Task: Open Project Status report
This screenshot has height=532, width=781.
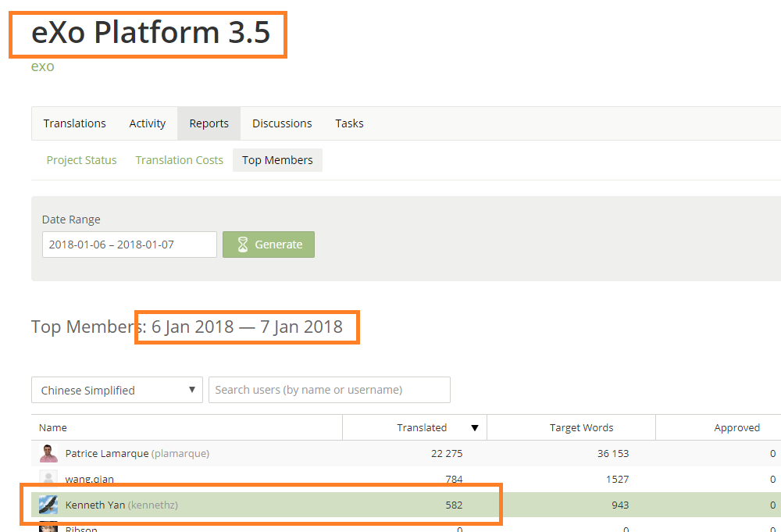Action: coord(81,160)
